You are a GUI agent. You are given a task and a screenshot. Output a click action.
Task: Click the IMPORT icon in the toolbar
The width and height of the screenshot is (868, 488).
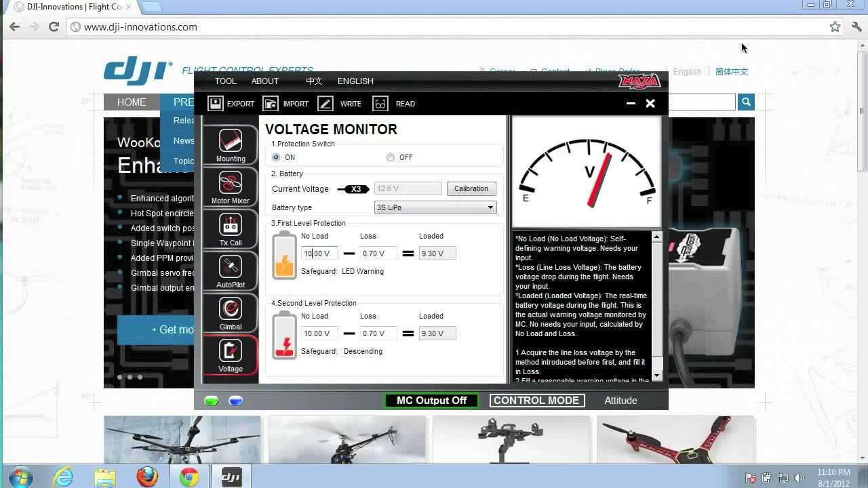click(271, 103)
